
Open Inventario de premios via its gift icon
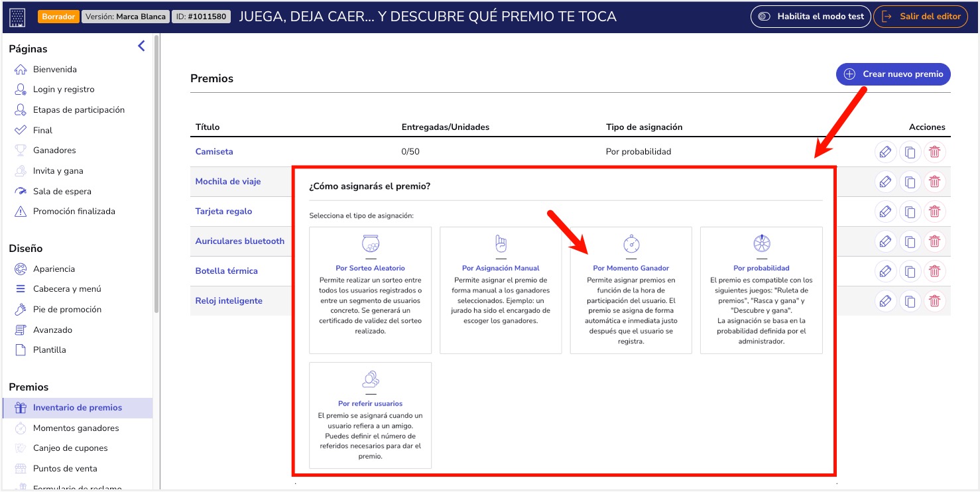[20, 408]
